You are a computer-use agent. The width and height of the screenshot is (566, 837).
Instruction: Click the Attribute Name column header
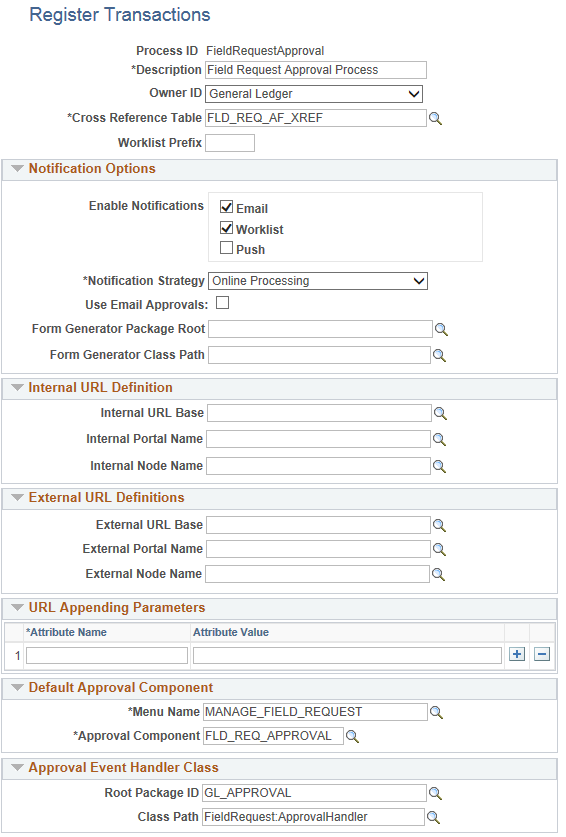[x=66, y=633]
